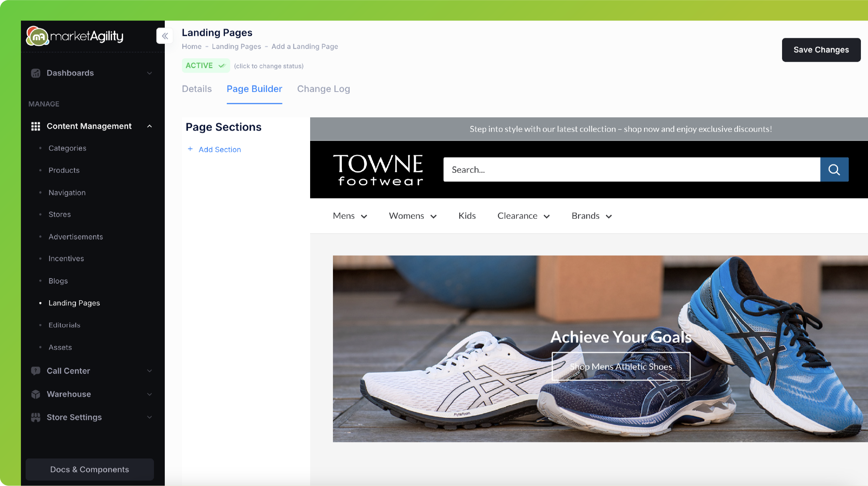Click the marketAgility logo
Viewport: 868px width, 486px height.
75,36
